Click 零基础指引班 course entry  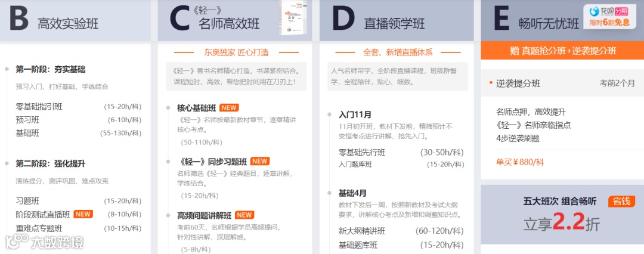(39, 107)
